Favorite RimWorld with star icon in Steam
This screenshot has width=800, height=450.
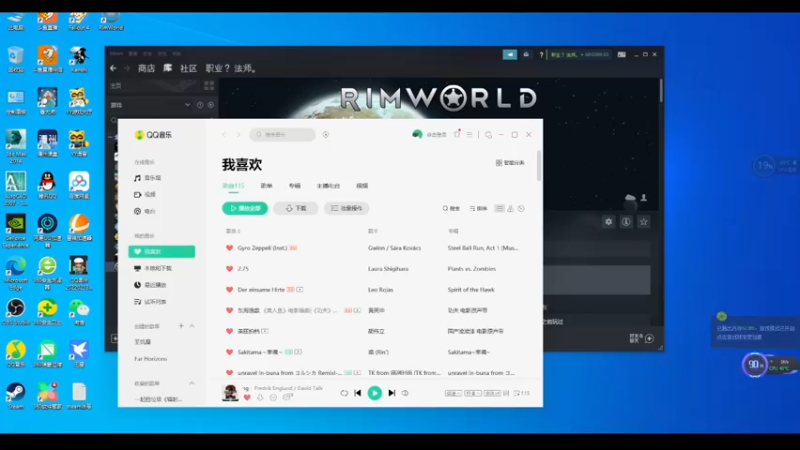coord(644,222)
